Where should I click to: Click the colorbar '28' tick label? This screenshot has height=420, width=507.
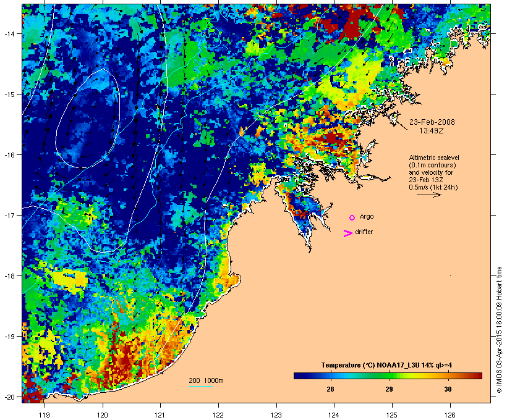point(330,389)
